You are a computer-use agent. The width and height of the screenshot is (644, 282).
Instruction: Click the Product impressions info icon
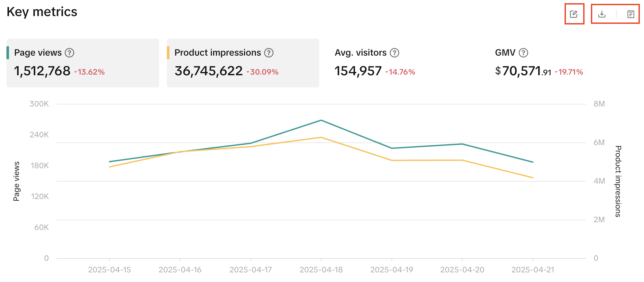point(269,53)
